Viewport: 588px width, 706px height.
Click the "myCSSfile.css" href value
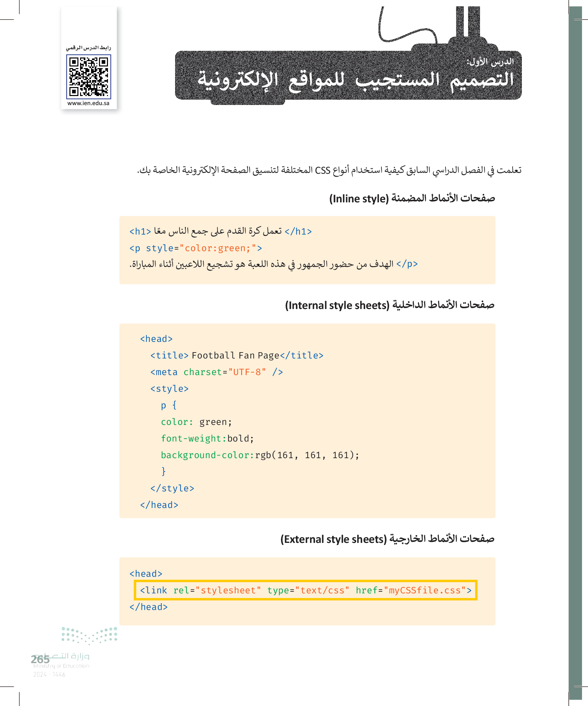[425, 590]
